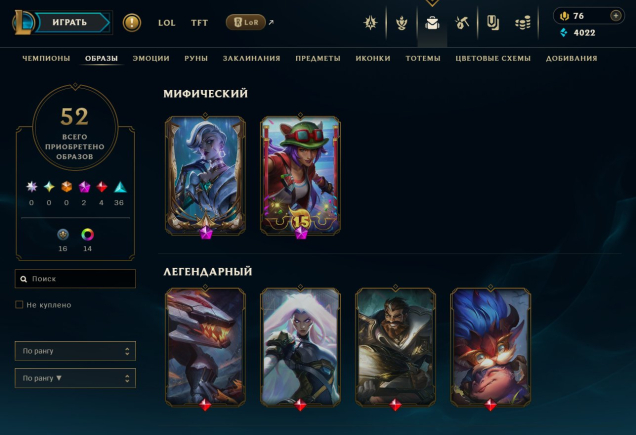
Task: Filter by mythic purple gem icon
Action: click(84, 187)
